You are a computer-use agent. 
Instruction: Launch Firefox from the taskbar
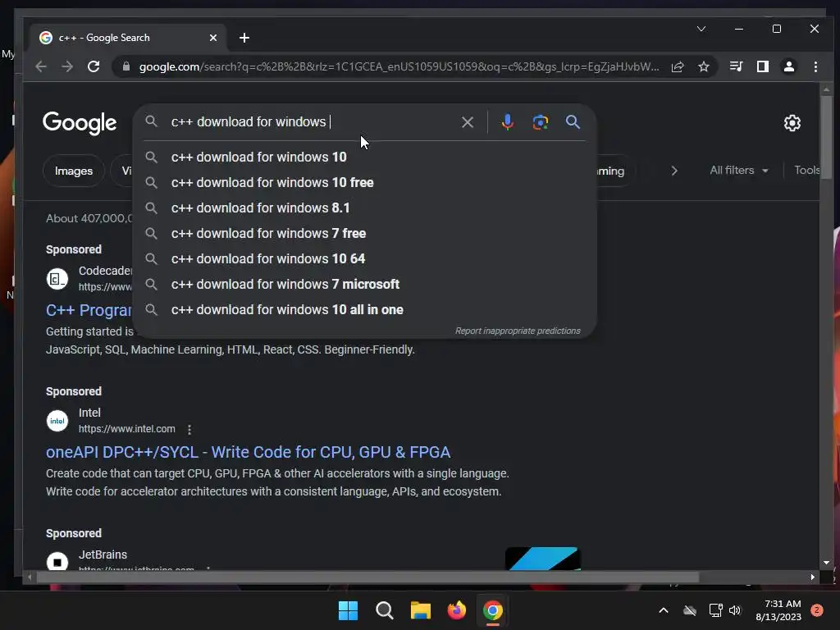pos(456,610)
